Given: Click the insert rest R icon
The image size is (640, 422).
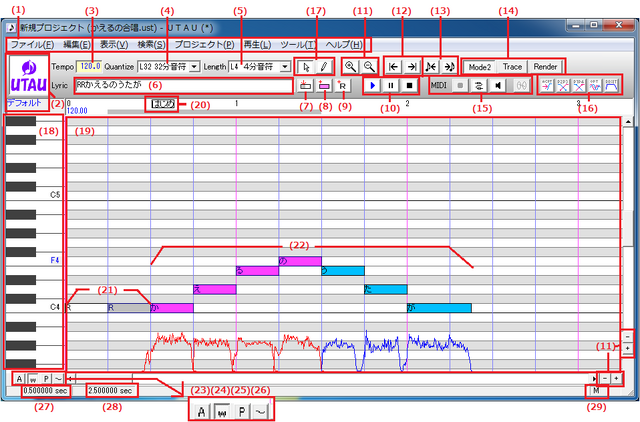Looking at the screenshot, I should click(x=342, y=86).
